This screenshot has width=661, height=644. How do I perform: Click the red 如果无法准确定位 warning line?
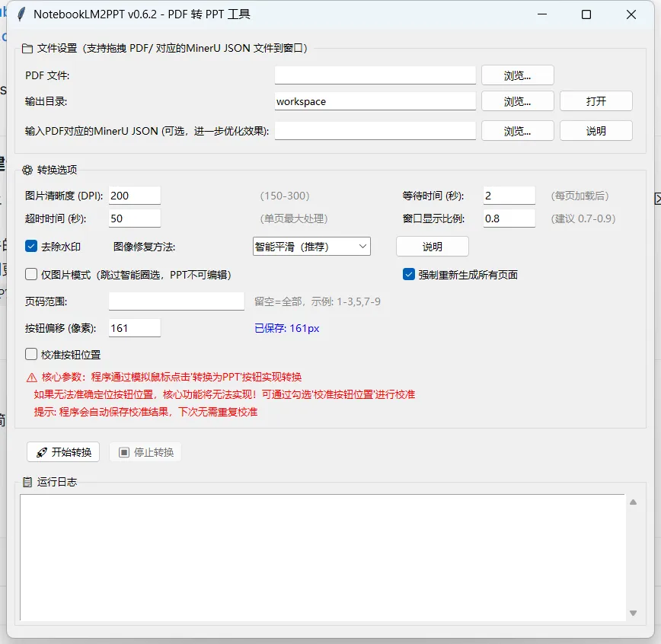[x=224, y=394]
